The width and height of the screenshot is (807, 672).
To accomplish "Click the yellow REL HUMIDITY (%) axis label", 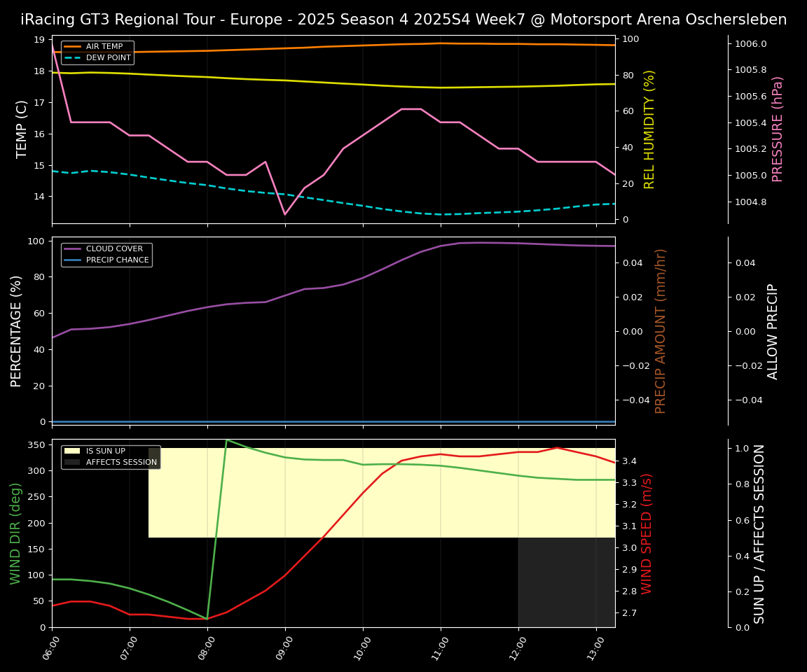I will pos(649,129).
